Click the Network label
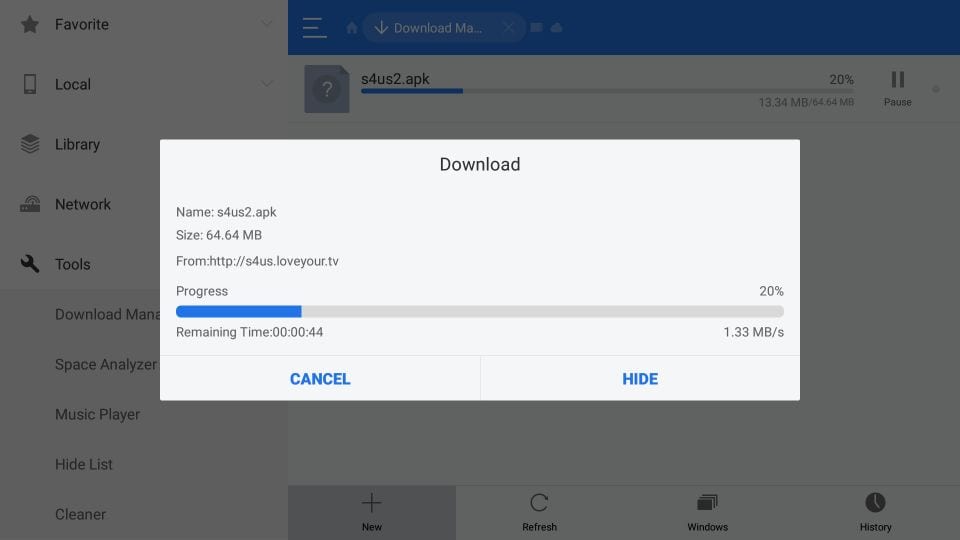Image resolution: width=960 pixels, height=540 pixels. tap(83, 204)
